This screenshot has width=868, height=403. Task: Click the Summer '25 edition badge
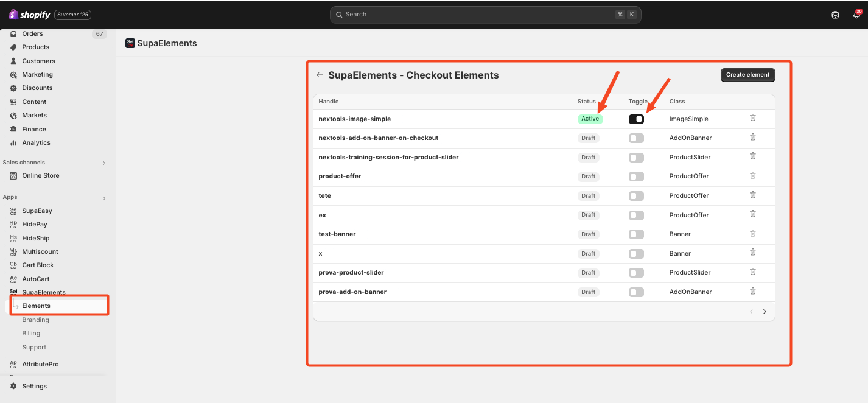(72, 15)
